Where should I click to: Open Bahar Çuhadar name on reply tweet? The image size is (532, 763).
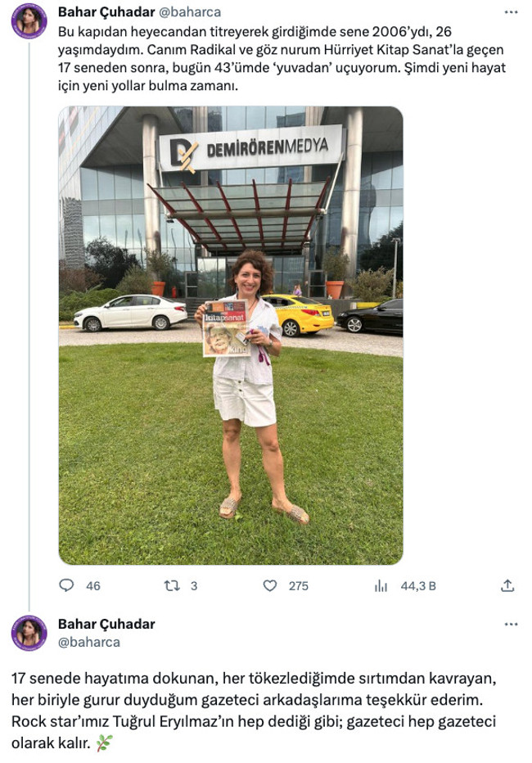(106, 624)
